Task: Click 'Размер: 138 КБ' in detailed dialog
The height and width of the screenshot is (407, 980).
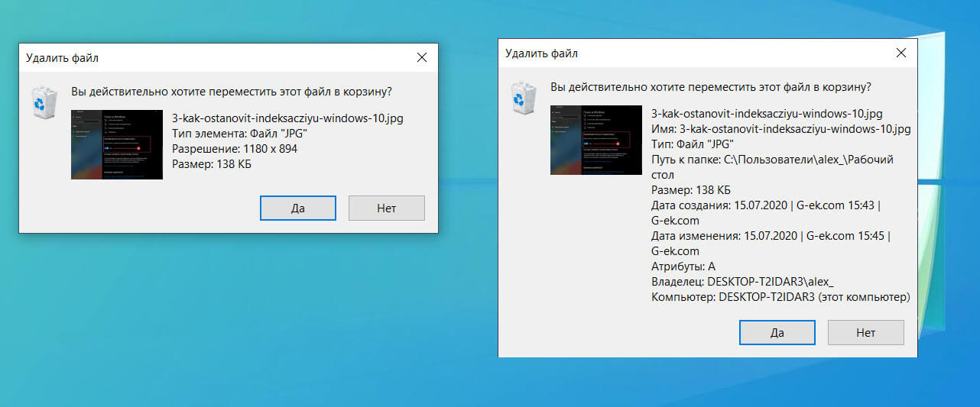Action: 691,190
